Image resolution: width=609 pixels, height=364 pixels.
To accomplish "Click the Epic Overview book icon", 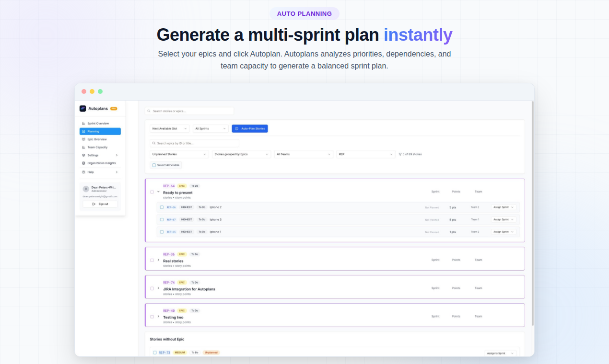I will [x=83, y=139].
